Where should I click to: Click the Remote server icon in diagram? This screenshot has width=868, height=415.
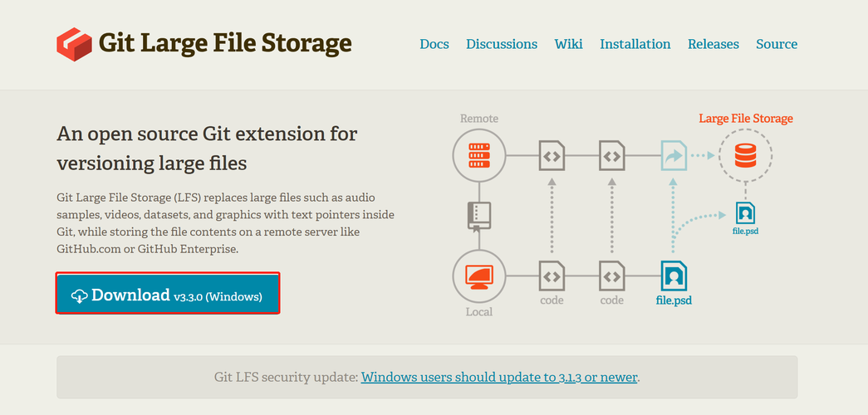(478, 155)
